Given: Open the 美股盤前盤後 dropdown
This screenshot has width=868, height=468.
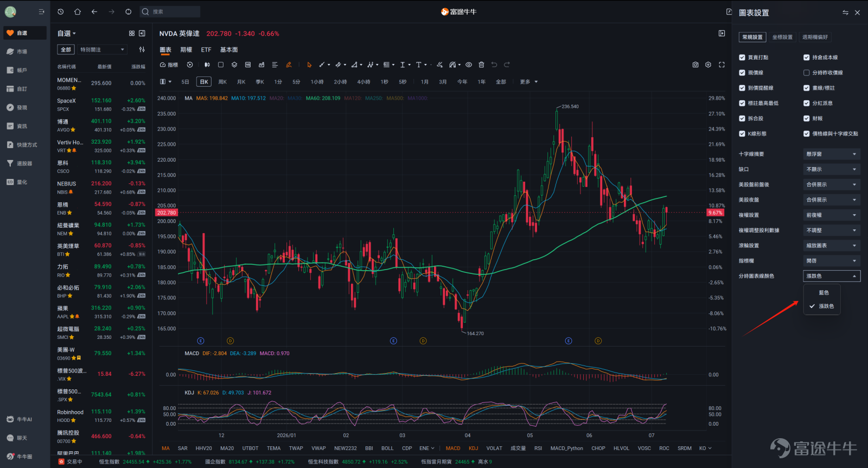Looking at the screenshot, I should point(832,184).
